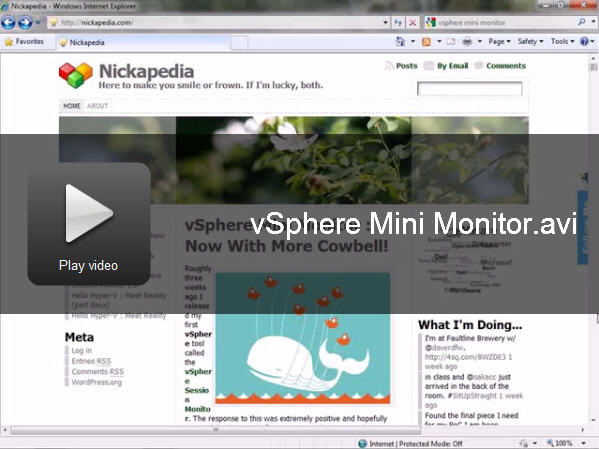Expand the address bar history arrow

pyautogui.click(x=385, y=23)
